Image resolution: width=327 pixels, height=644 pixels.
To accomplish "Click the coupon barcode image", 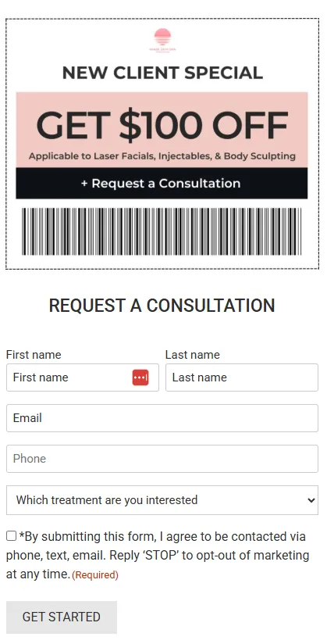I will click(162, 231).
